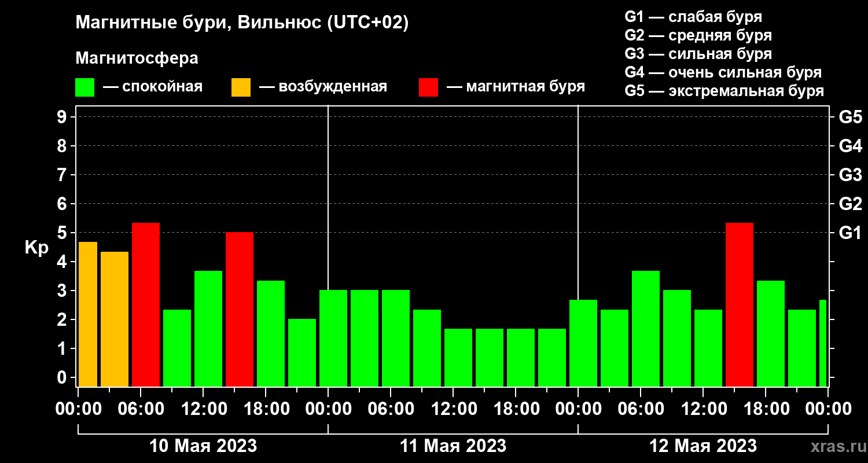Click the 'G3 — сильная буря' legend line
This screenshot has height=463, width=868.
click(698, 54)
